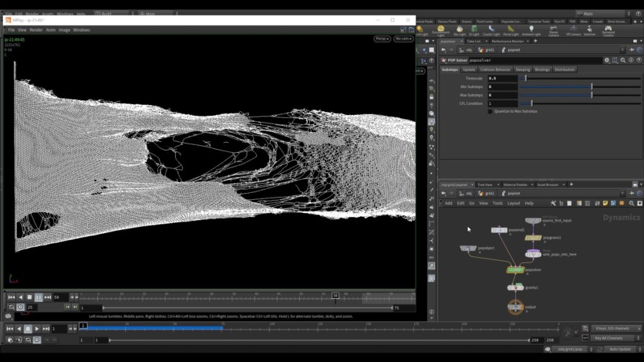Image resolution: width=644 pixels, height=362 pixels.
Task: Expand network editor path dropdown arrow
Action: click(622, 193)
